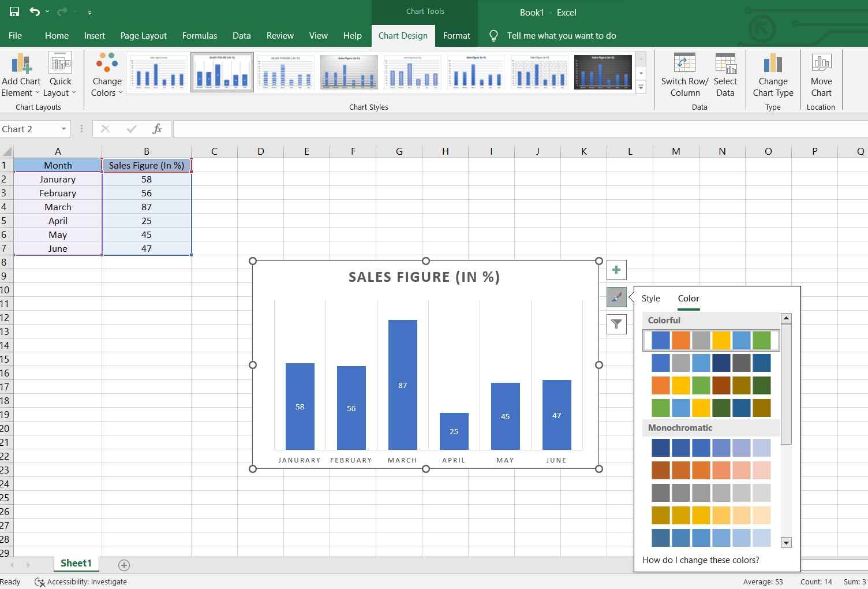This screenshot has height=589, width=868.
Task: Click the Accessibility Investigate status icon
Action: coord(40,582)
